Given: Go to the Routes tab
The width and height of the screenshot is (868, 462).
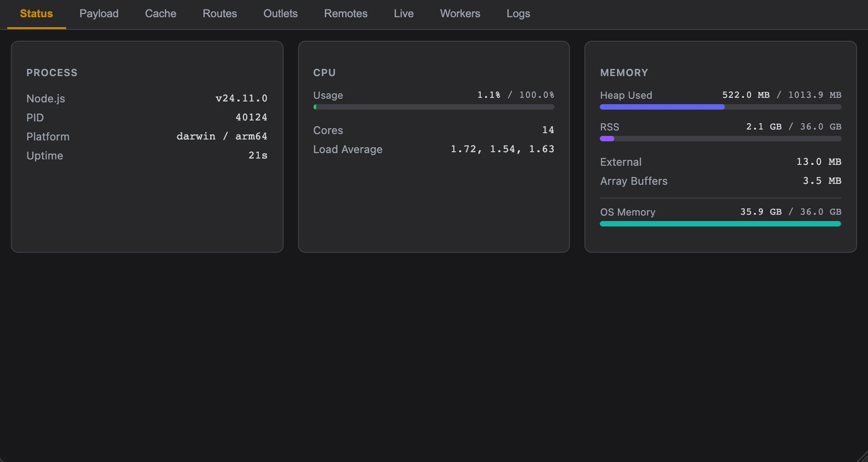Looking at the screenshot, I should [x=220, y=14].
